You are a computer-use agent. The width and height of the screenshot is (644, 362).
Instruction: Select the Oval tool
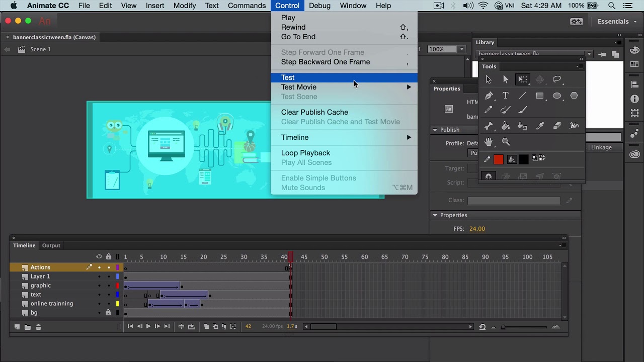point(557,96)
